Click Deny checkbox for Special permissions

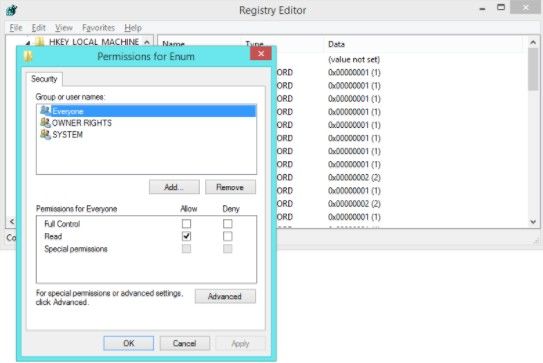click(228, 249)
